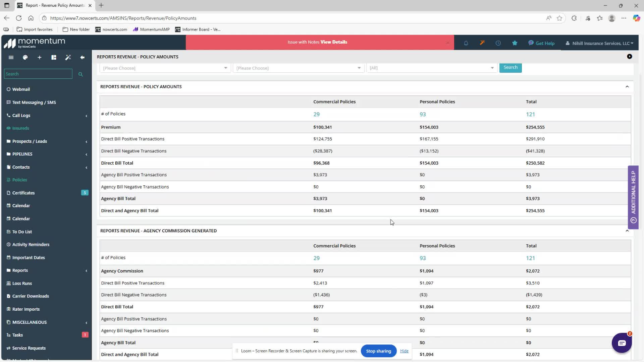Click the plus add-new icon in sidebar toolbar
Viewport: 644px width, 362px height.
(x=39, y=57)
